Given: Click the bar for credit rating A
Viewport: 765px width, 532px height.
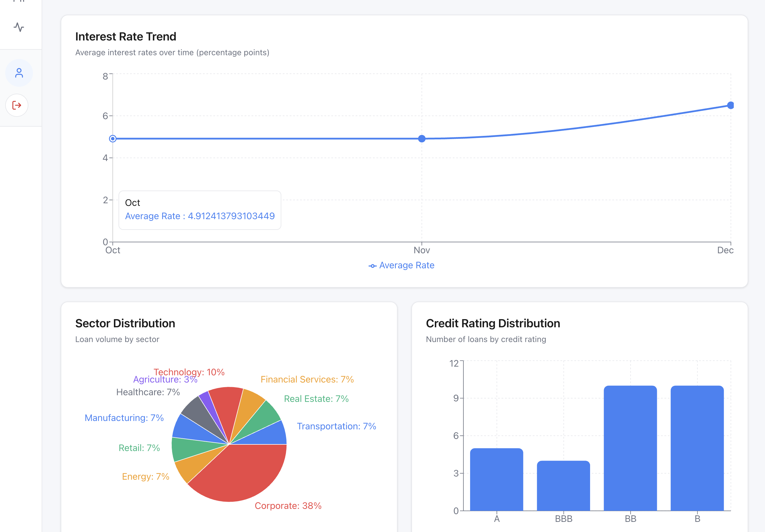Looking at the screenshot, I should 496,480.
